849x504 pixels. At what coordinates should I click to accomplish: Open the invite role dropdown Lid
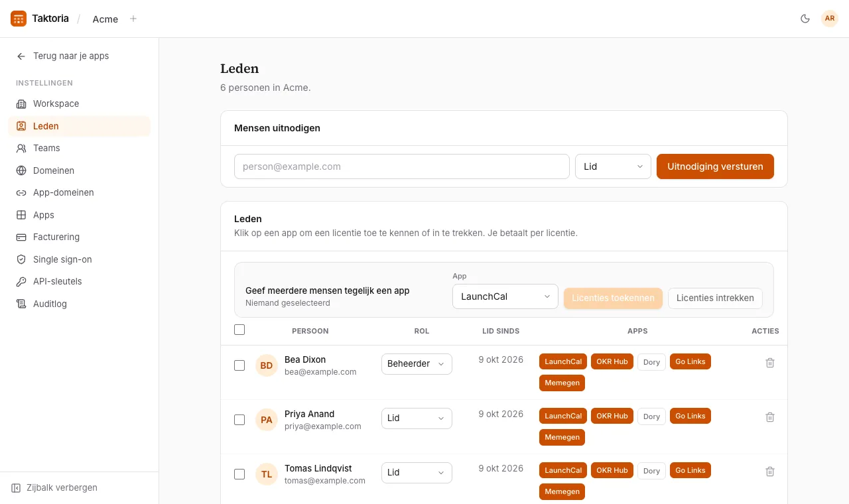pyautogui.click(x=613, y=166)
